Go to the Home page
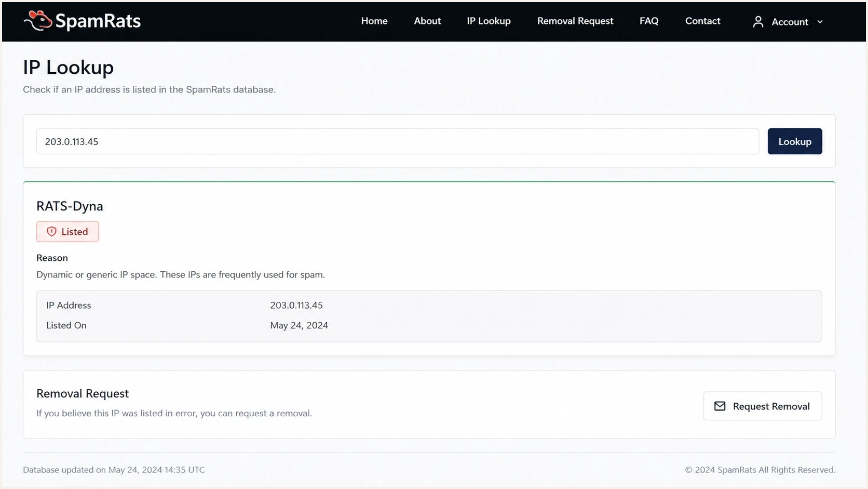868x489 pixels. [x=374, y=21]
